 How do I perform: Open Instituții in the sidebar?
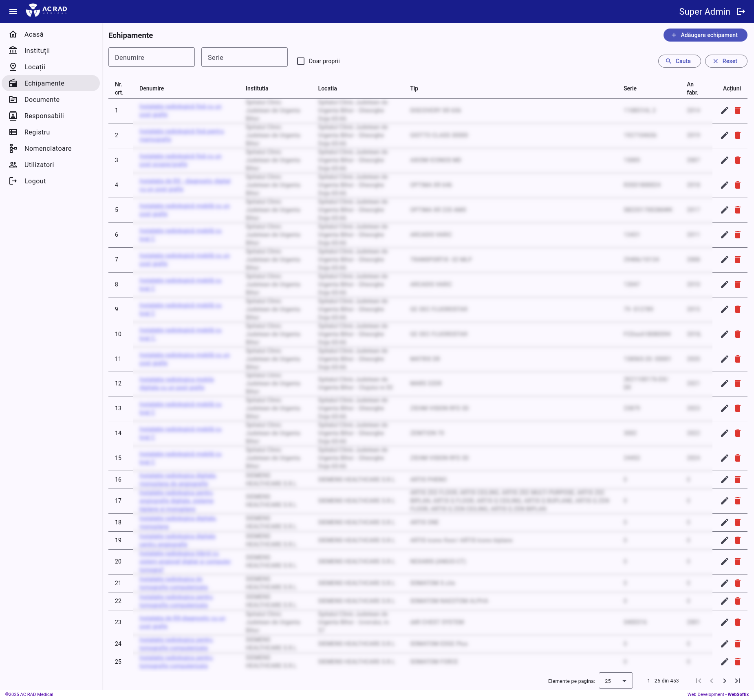click(x=37, y=51)
